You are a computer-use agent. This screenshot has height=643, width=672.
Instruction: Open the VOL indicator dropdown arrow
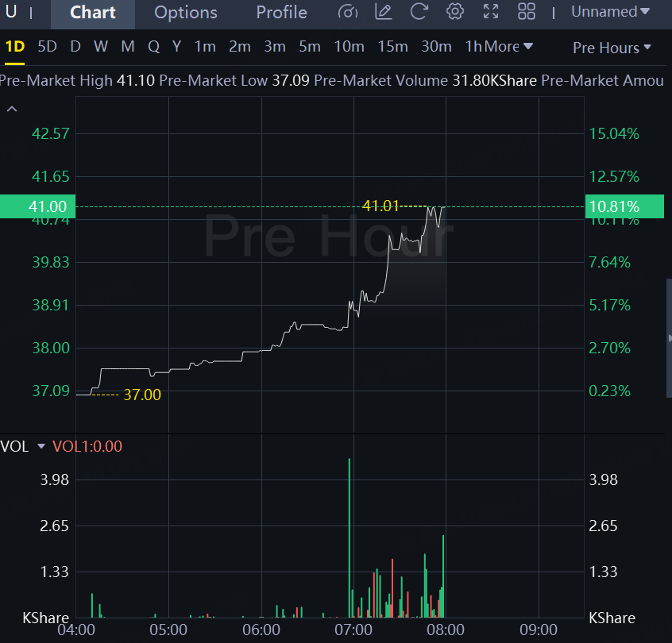41,446
